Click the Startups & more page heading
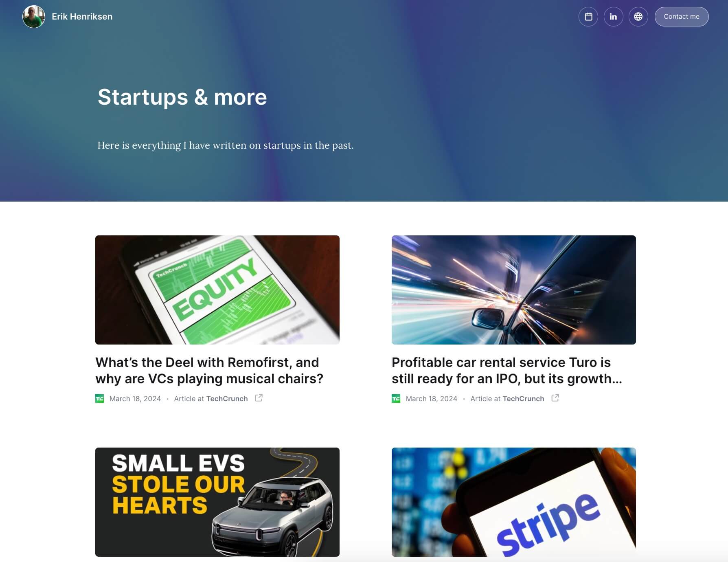 (x=182, y=97)
